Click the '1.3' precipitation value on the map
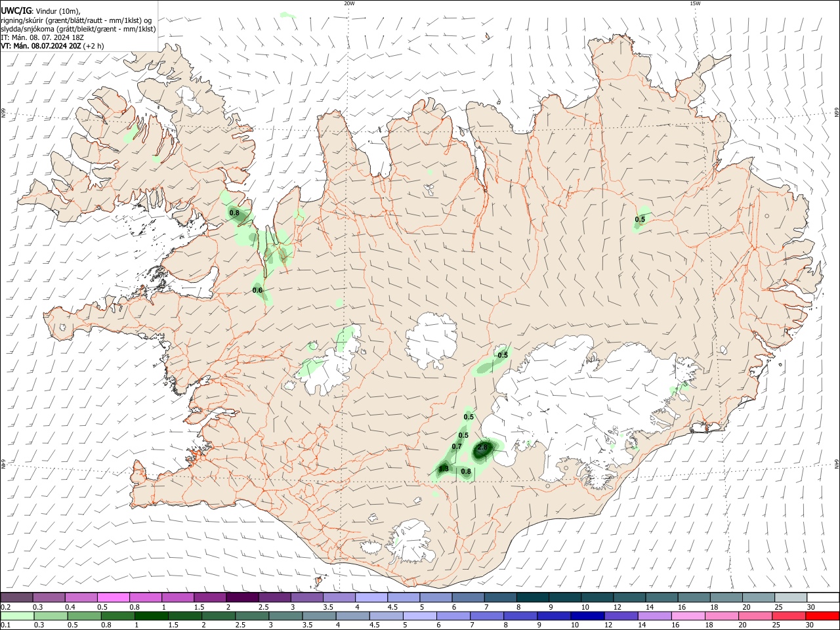The height and width of the screenshot is (630, 840). tap(444, 469)
